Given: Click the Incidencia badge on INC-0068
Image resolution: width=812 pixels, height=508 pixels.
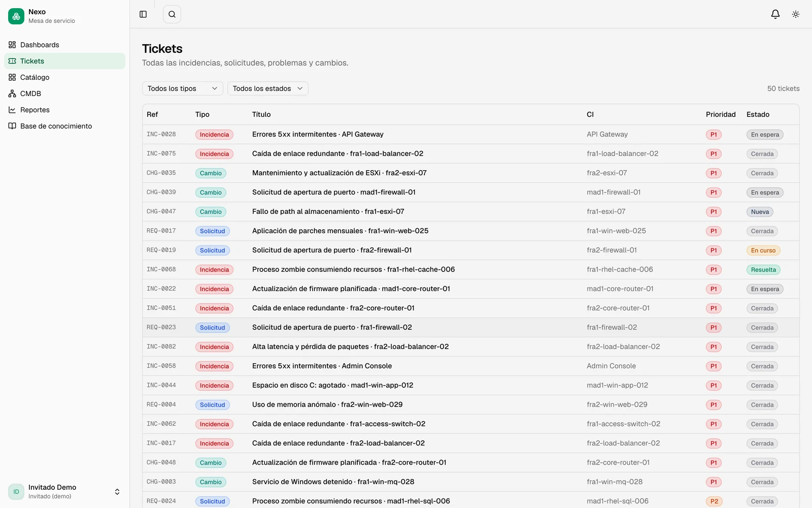Looking at the screenshot, I should (x=214, y=270).
